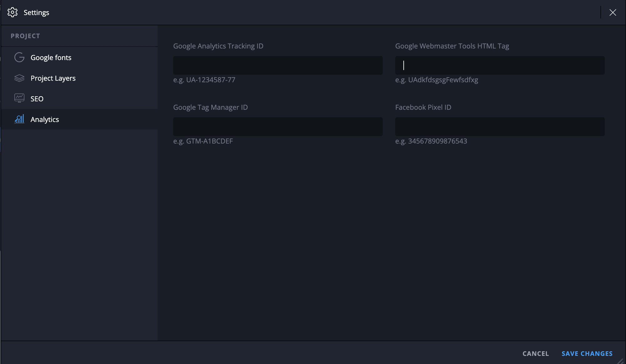626x364 pixels.
Task: Click the Project Layers stack icon
Action: pos(19,78)
